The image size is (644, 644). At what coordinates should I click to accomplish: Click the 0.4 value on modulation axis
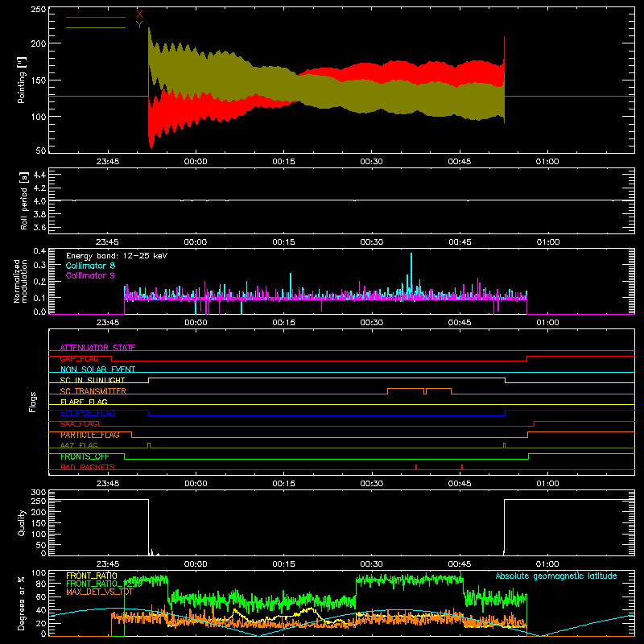coord(39,251)
